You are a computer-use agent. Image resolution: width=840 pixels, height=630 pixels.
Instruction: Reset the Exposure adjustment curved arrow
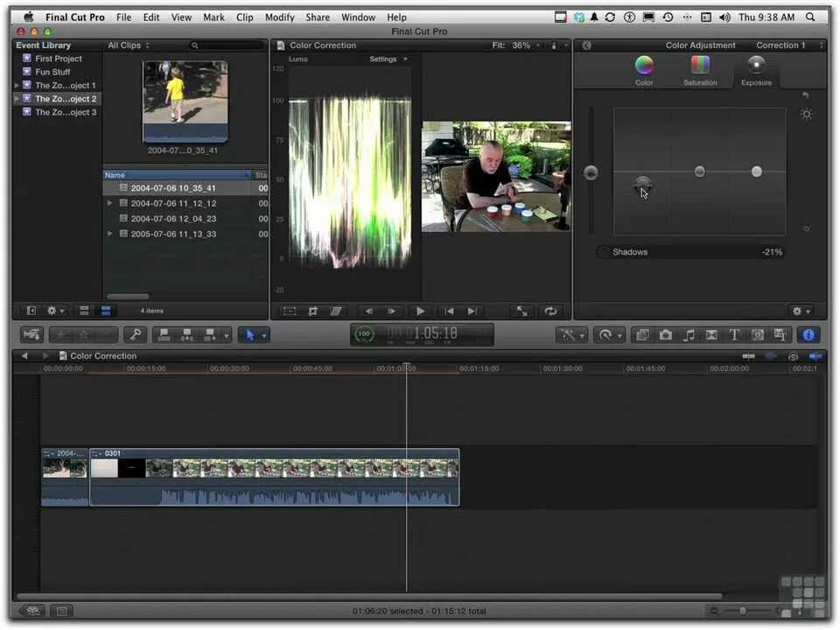pyautogui.click(x=805, y=94)
